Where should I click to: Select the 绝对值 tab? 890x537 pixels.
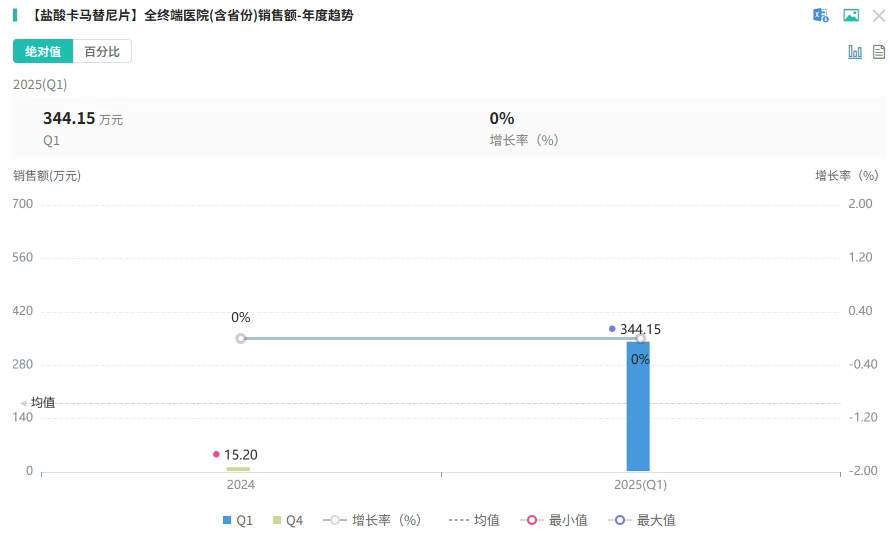[x=43, y=52]
